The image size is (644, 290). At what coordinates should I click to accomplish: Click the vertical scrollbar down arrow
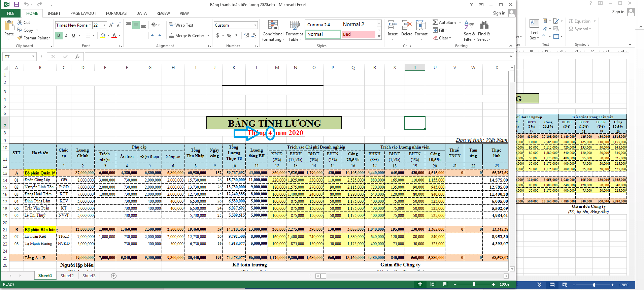click(x=512, y=269)
